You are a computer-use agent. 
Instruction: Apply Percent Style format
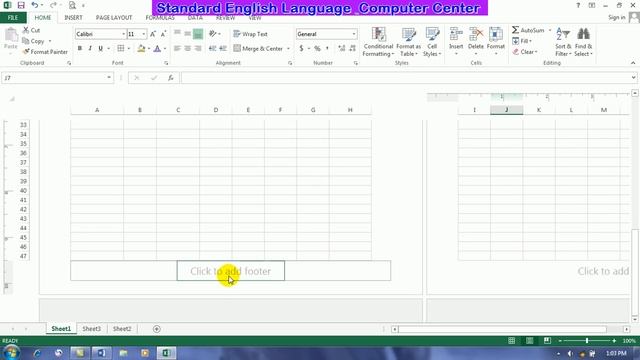tap(317, 49)
